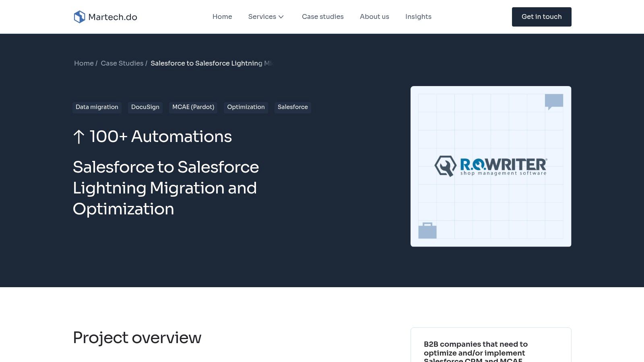Click the Optimization tag pill
The height and width of the screenshot is (362, 644).
pyautogui.click(x=246, y=107)
